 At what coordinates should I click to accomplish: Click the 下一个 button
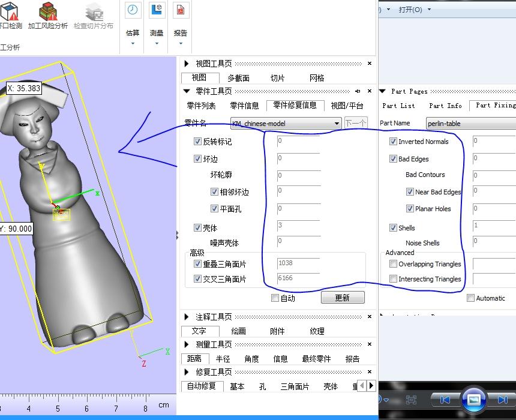[x=356, y=123]
